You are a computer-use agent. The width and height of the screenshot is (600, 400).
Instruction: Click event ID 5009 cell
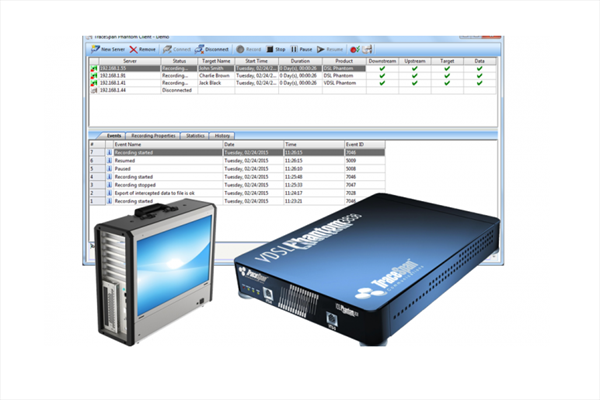tap(365, 160)
